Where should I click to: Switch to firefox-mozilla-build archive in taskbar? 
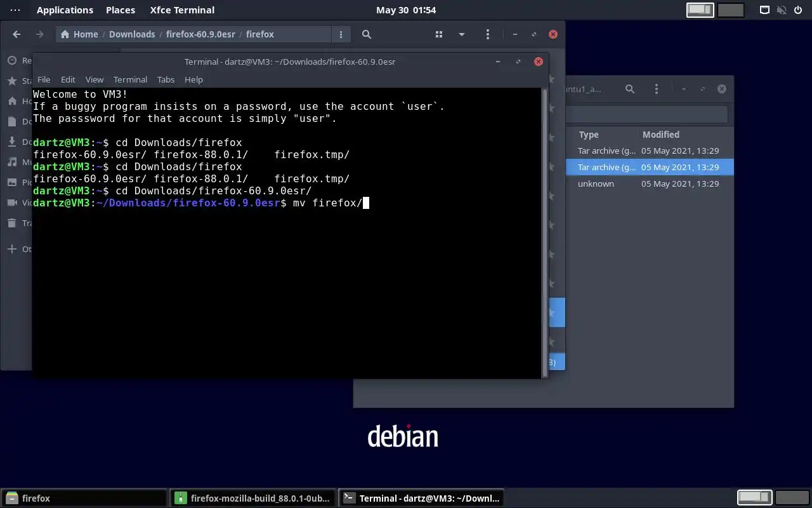click(x=252, y=498)
